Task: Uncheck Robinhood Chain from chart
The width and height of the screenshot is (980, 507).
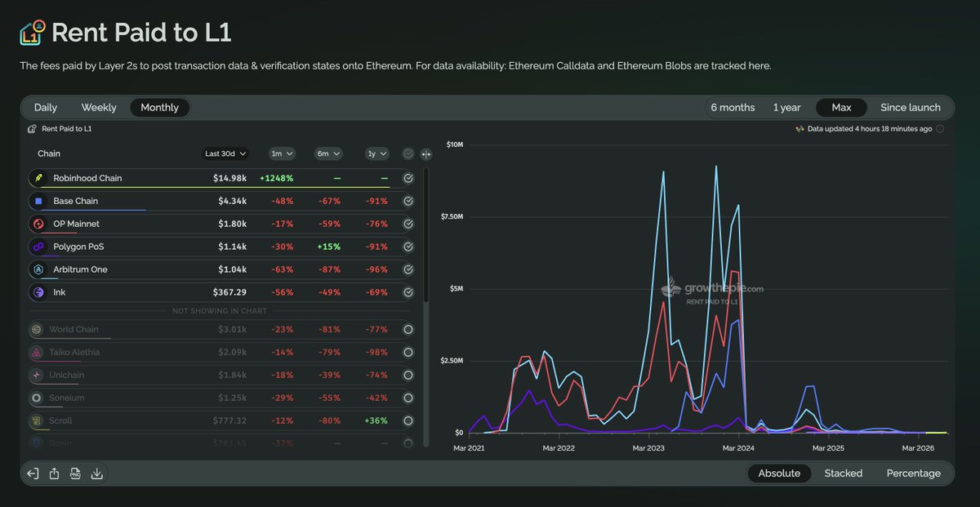Action: 408,178
